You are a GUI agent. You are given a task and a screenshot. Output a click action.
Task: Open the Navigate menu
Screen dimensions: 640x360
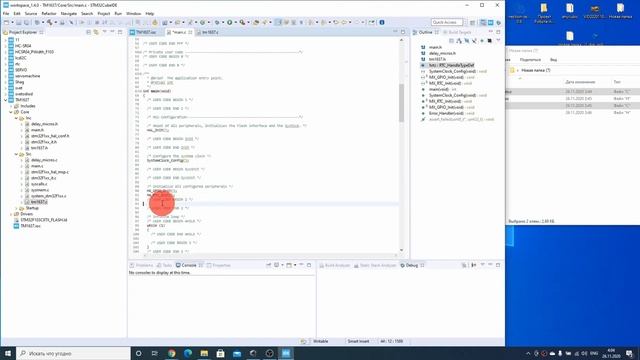[x=69, y=13]
